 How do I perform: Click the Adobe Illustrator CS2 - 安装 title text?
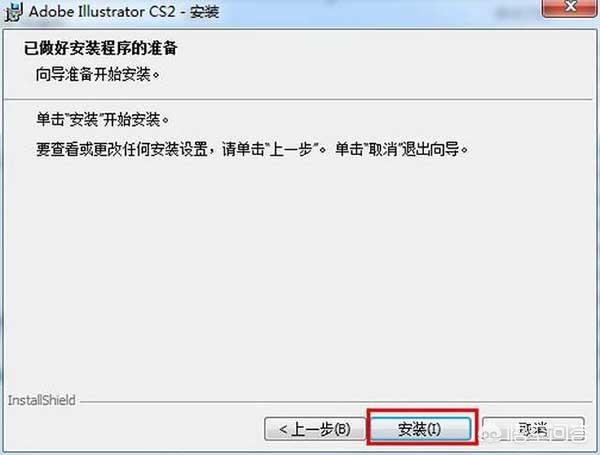point(124,11)
